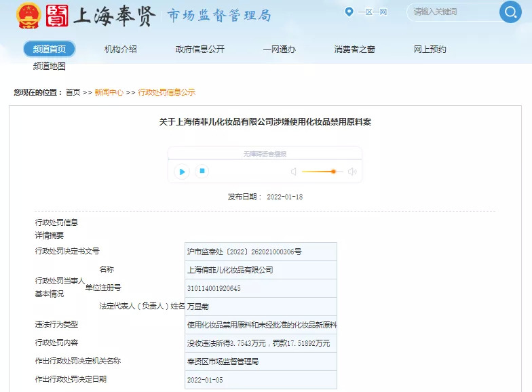Type in the 请输入关键词 search field

tap(451, 12)
